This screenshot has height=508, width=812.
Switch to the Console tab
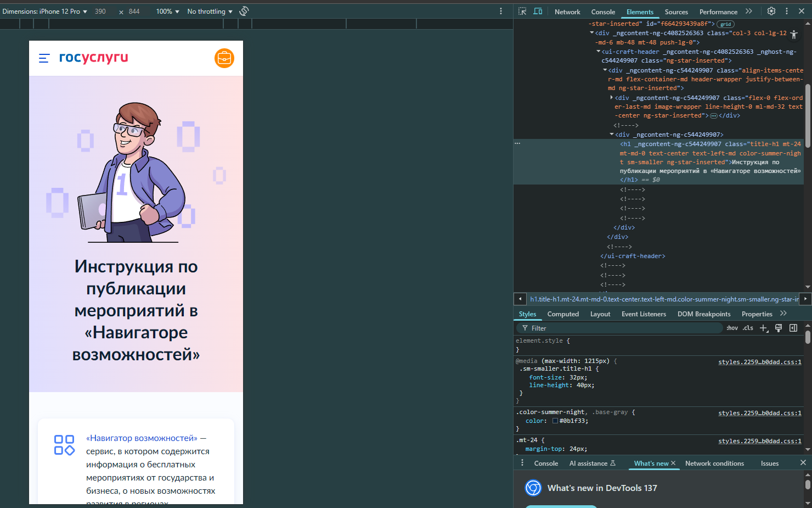tap(603, 12)
